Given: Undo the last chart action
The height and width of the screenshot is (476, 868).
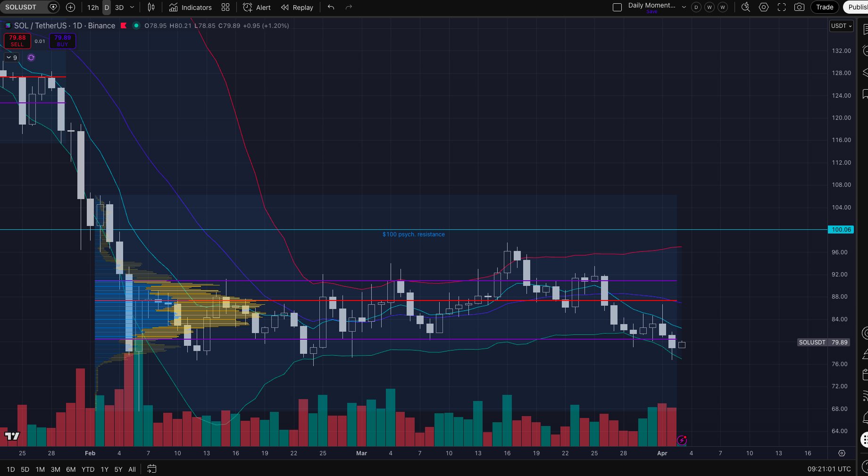Looking at the screenshot, I should (331, 7).
